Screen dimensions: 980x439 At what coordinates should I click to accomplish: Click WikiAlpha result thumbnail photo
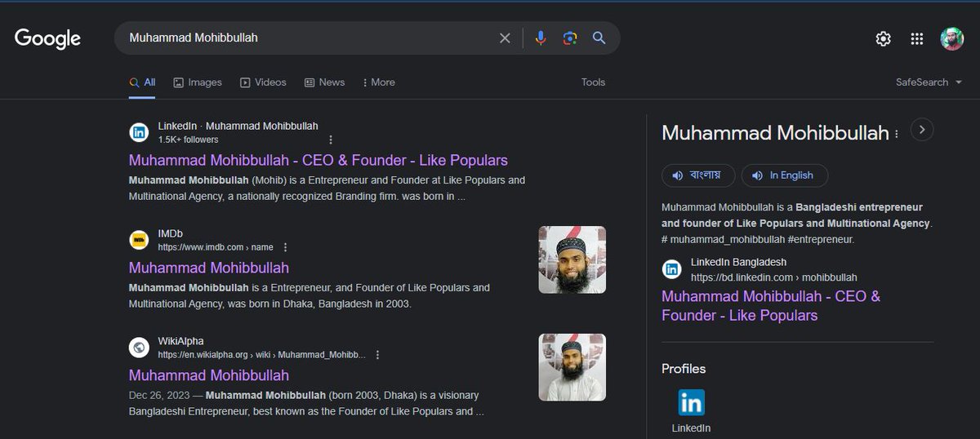click(572, 367)
